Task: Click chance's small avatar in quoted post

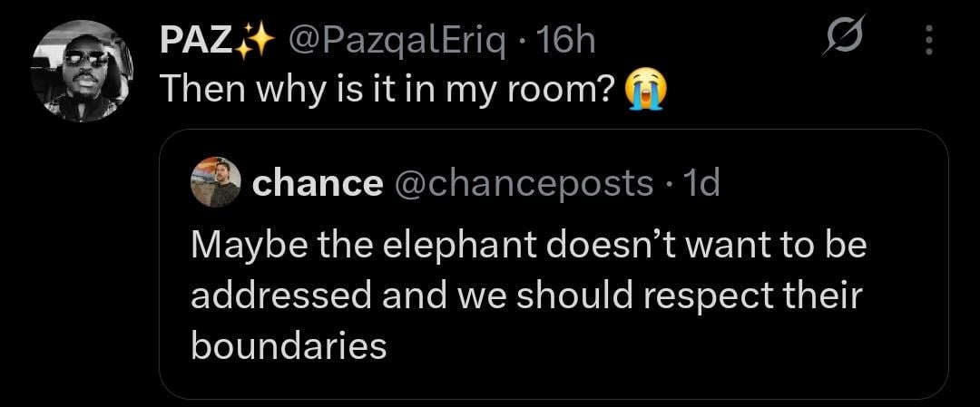Action: [216, 183]
